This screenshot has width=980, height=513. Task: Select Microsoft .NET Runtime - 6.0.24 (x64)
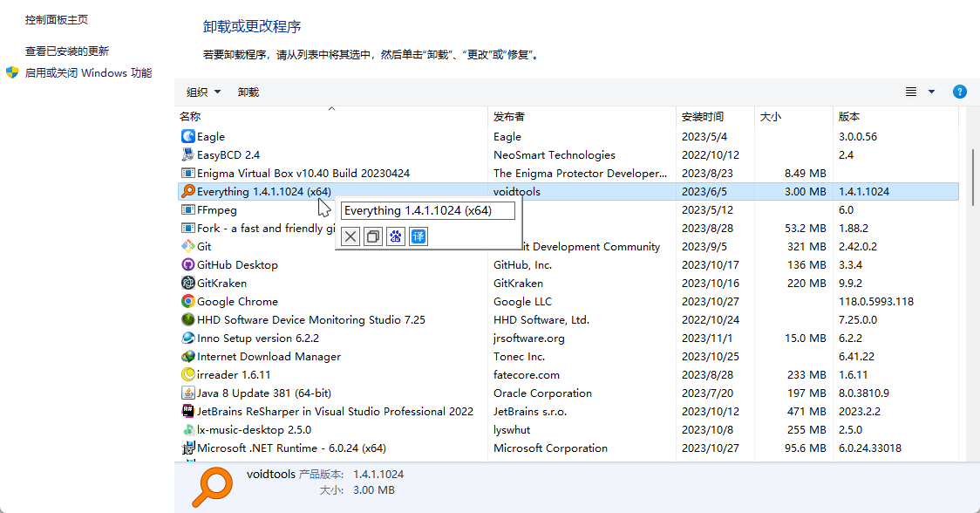click(x=291, y=448)
